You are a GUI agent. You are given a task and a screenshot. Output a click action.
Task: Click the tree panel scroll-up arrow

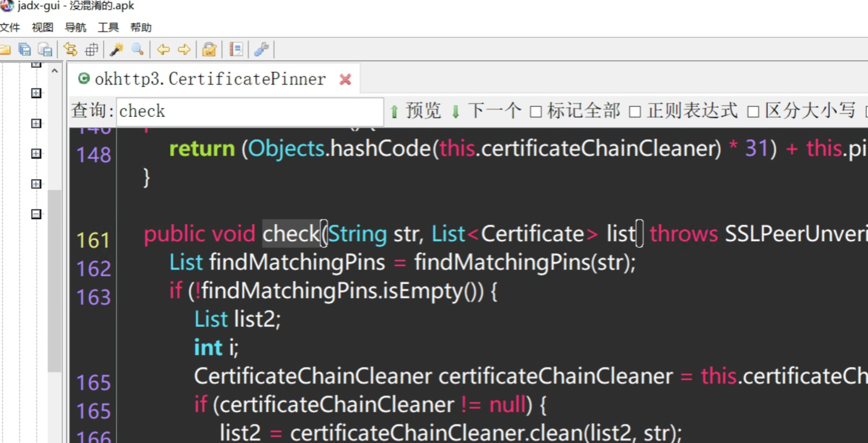[x=55, y=71]
